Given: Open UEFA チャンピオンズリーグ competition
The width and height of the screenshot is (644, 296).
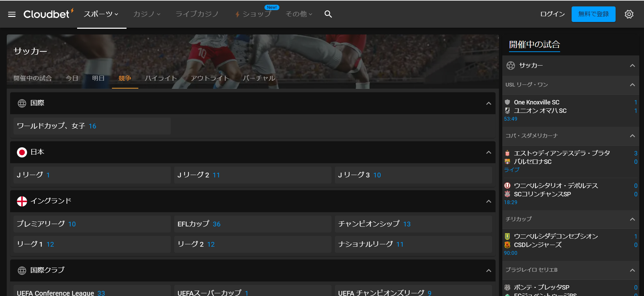Looking at the screenshot, I should [413, 291].
